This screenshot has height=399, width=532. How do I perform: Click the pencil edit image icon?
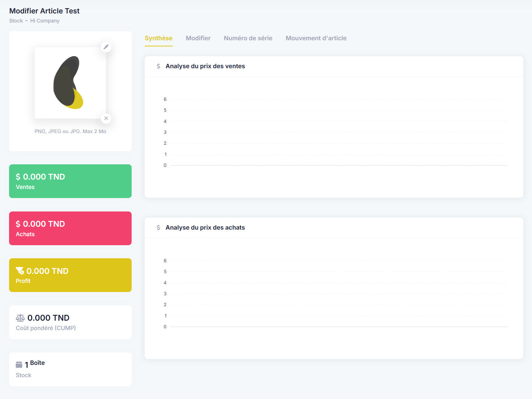[x=106, y=47]
